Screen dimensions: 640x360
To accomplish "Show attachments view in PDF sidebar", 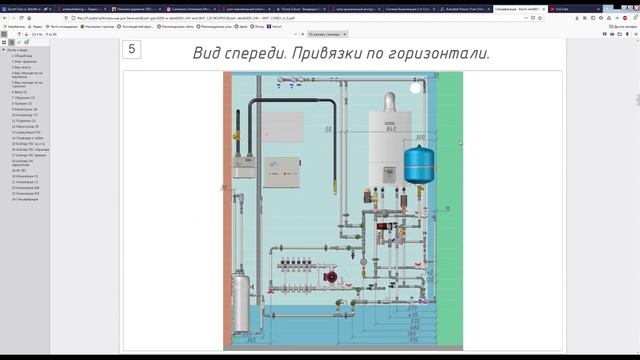I will 19,42.
